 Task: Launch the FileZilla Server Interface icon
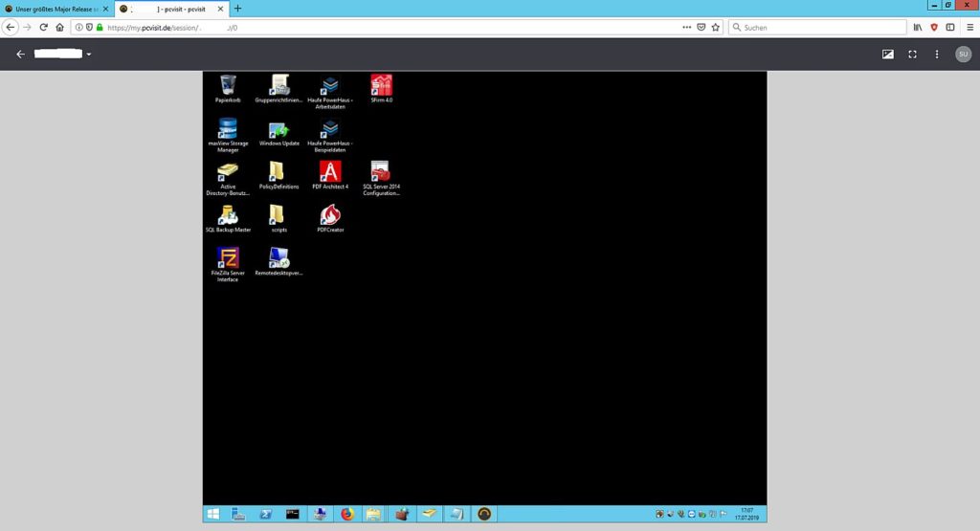pyautogui.click(x=227, y=257)
